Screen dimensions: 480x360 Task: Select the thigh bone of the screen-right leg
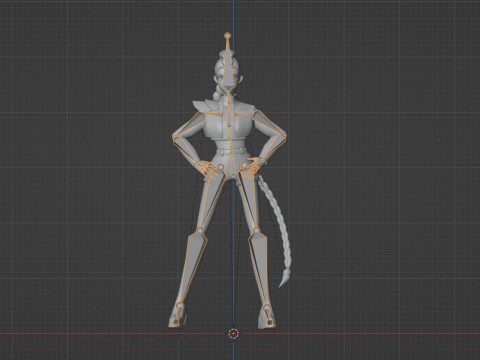pyautogui.click(x=249, y=197)
